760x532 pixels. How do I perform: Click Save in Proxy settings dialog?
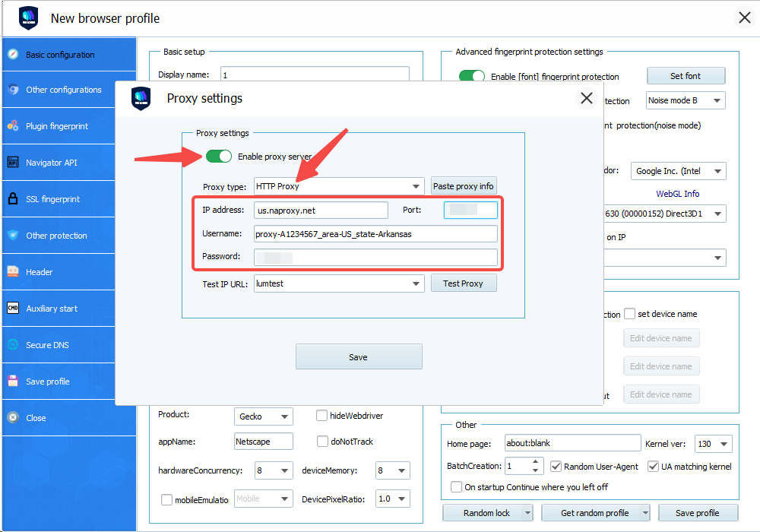pos(358,357)
